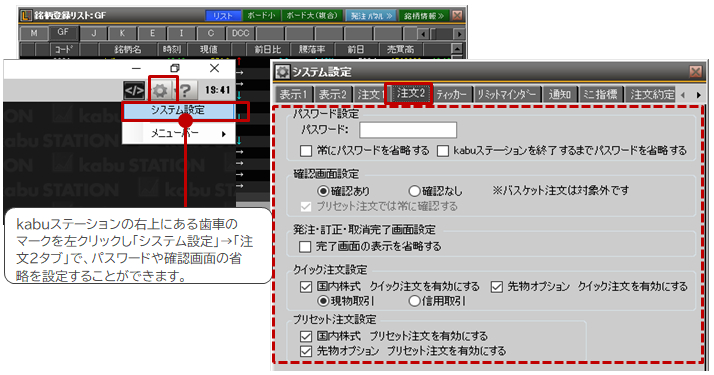714x375 pixels.
Task: Switch to ボード小 view
Action: pyautogui.click(x=261, y=15)
